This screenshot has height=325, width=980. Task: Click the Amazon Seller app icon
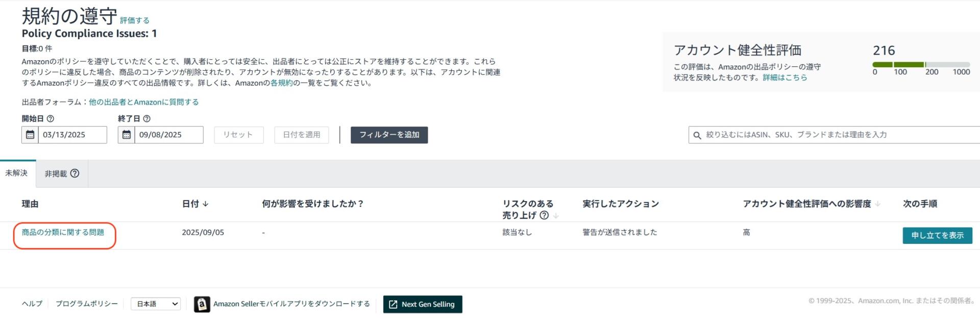[x=202, y=304]
